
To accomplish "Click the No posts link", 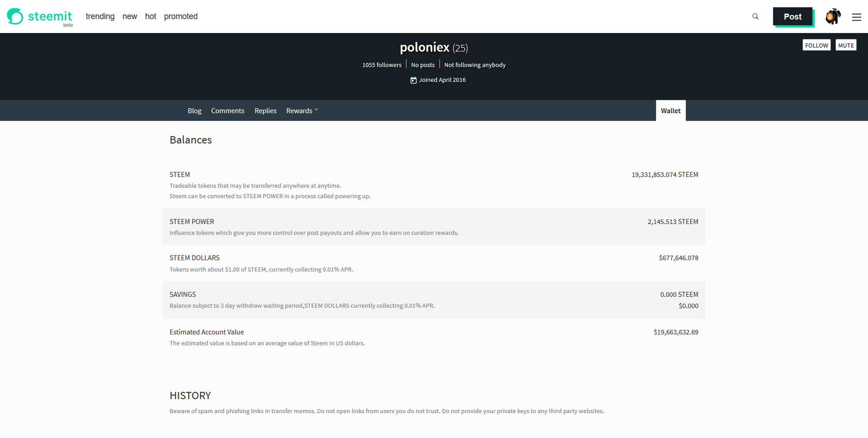I will click(x=423, y=65).
